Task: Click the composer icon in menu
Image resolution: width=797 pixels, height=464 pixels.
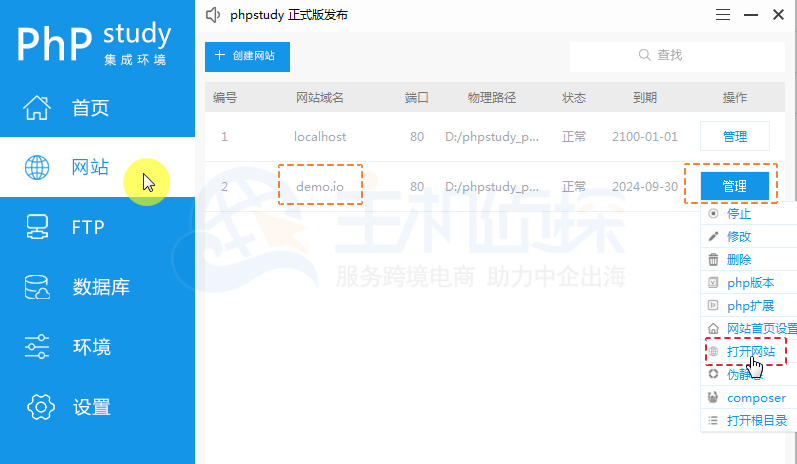Action: (x=713, y=397)
